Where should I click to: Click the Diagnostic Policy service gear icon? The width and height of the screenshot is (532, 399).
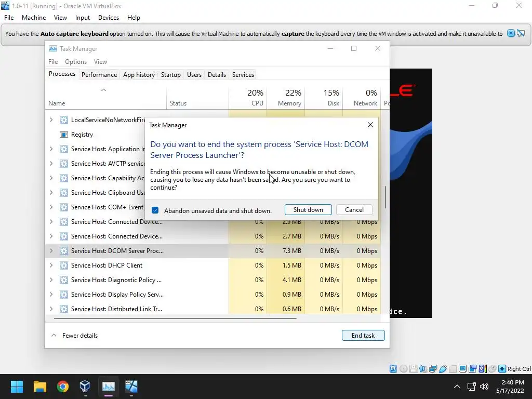pyautogui.click(x=63, y=280)
